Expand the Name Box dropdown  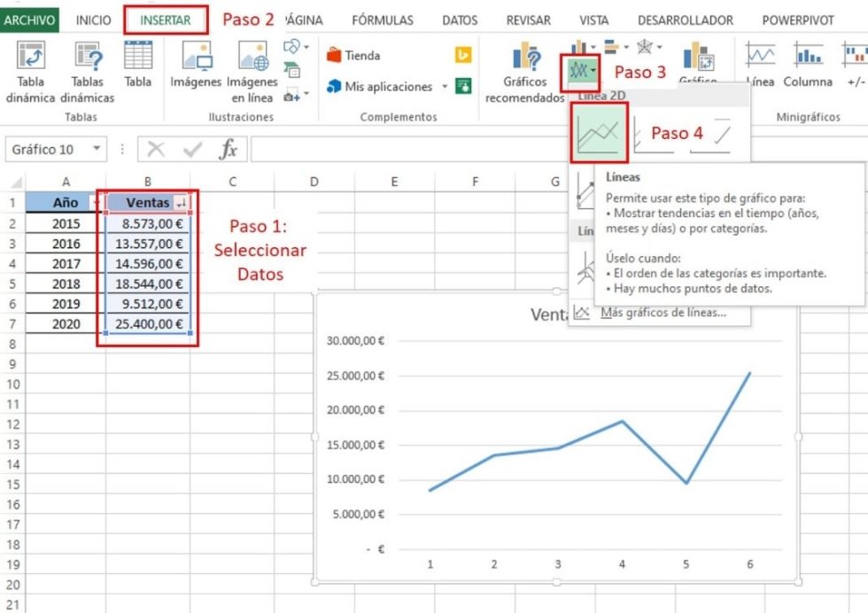coord(97,149)
